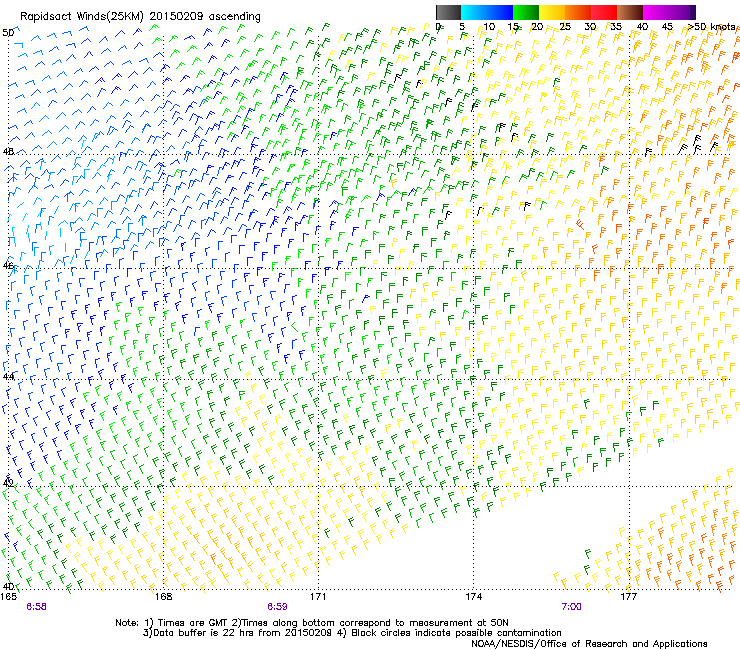Click the brown 35-40 knots legend swatch
The height and width of the screenshot is (650, 740).
point(630,12)
